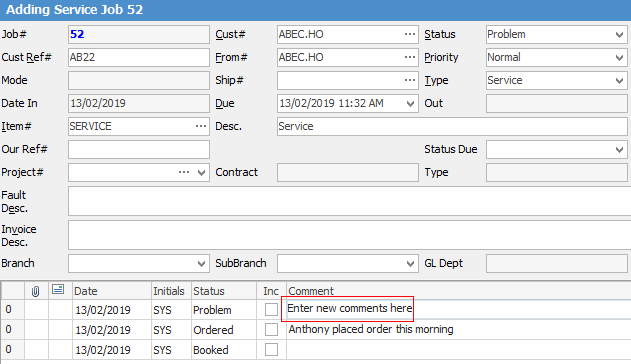Screen dimensions: 631x364
Task: Click the Out field
Action: (557, 103)
